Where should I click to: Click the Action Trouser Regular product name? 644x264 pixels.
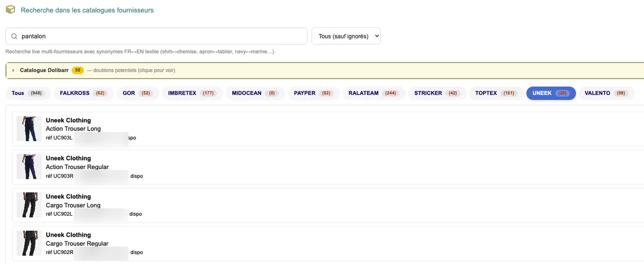pyautogui.click(x=77, y=167)
